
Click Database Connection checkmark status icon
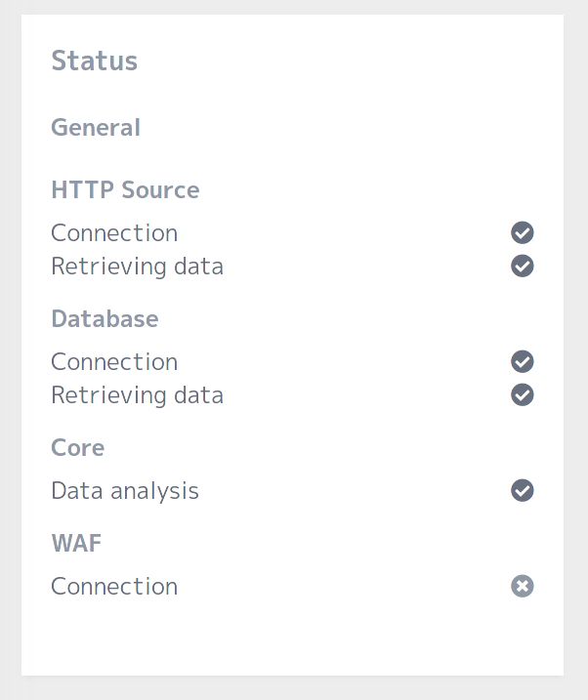pyautogui.click(x=522, y=361)
